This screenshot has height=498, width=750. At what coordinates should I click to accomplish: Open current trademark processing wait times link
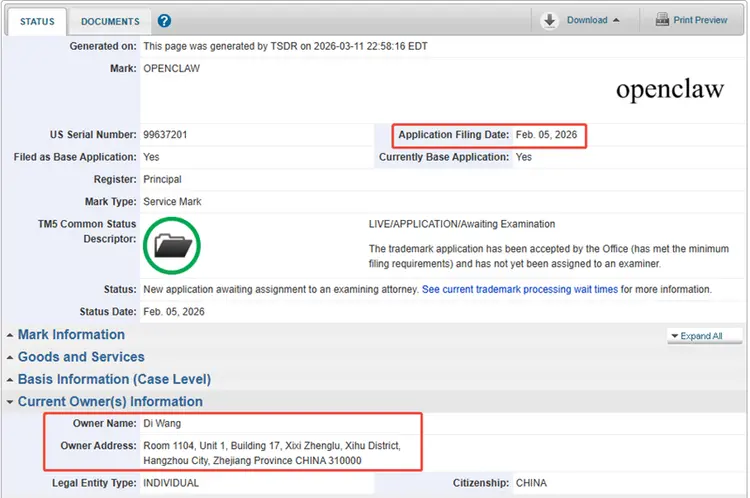pos(519,289)
